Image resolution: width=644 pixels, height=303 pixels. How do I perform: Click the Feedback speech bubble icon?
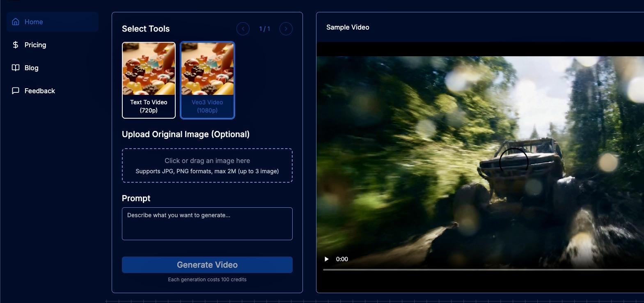[16, 91]
